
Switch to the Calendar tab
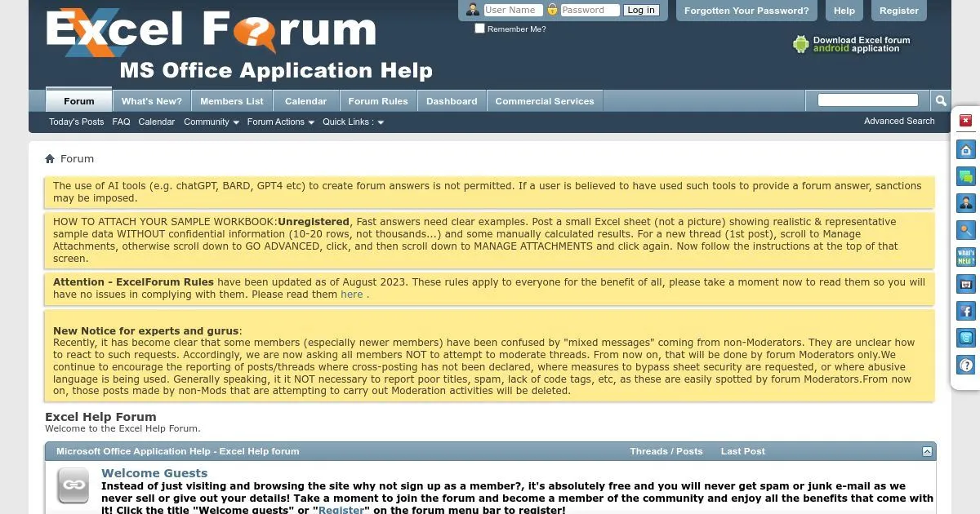click(306, 100)
